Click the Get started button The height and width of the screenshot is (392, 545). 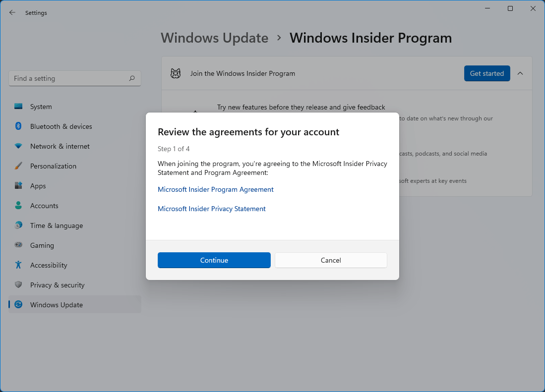pyautogui.click(x=486, y=73)
